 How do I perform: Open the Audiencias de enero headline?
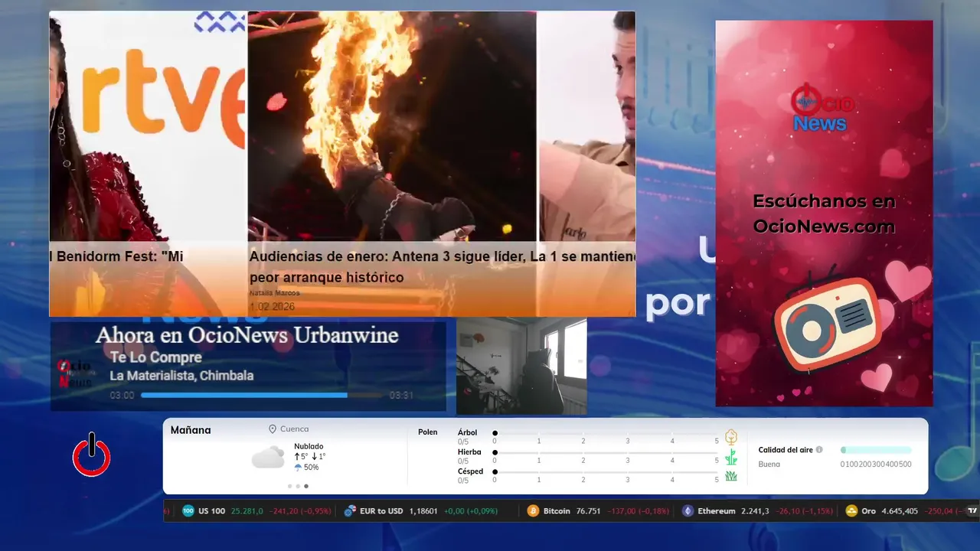[442, 267]
